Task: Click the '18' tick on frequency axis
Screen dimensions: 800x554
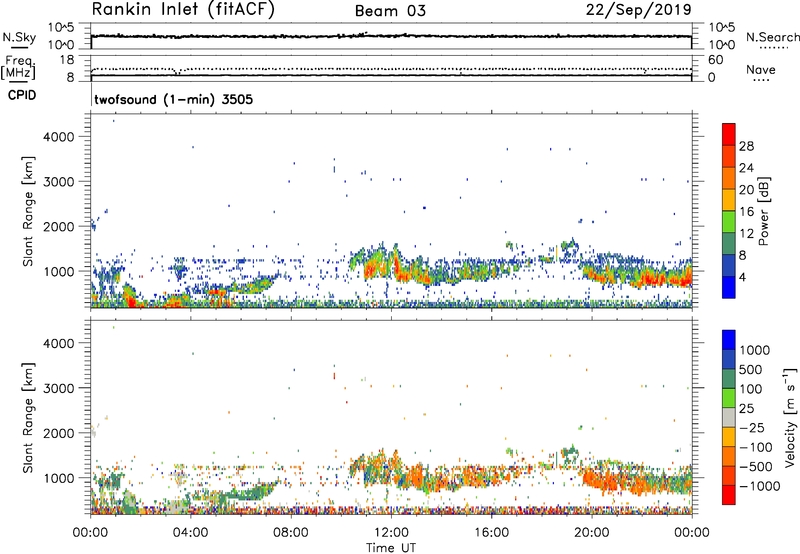Action: (x=67, y=60)
